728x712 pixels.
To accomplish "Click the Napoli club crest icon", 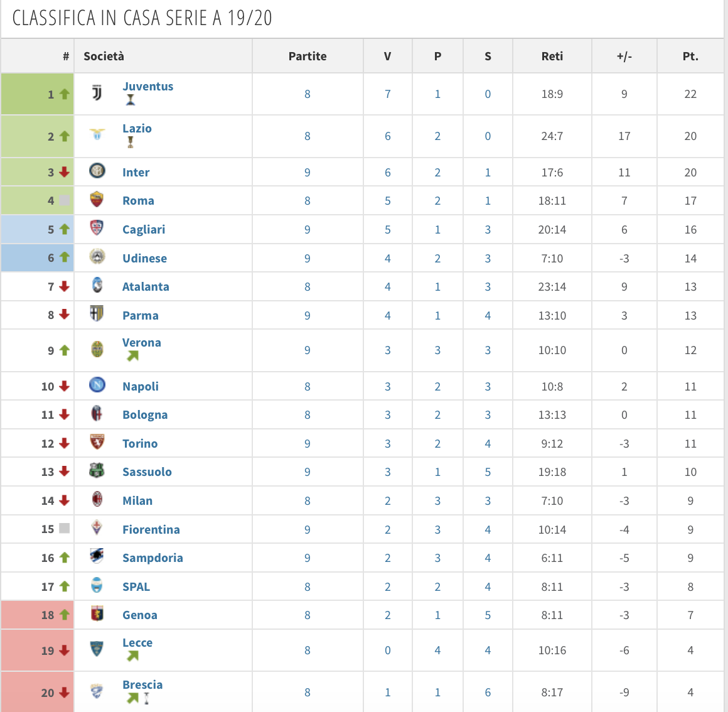I will (97, 385).
